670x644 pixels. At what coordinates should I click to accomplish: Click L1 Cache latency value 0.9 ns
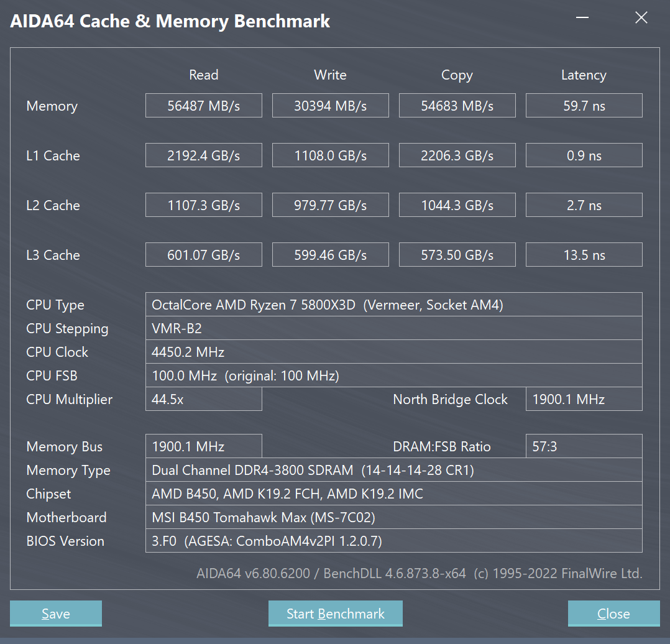[x=584, y=155]
